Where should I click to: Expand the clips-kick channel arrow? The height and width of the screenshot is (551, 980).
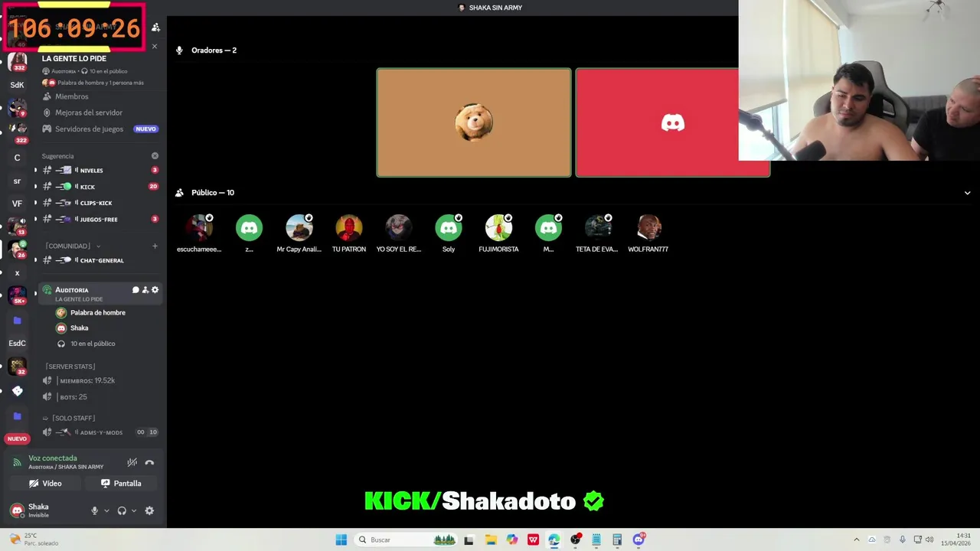[35, 203]
